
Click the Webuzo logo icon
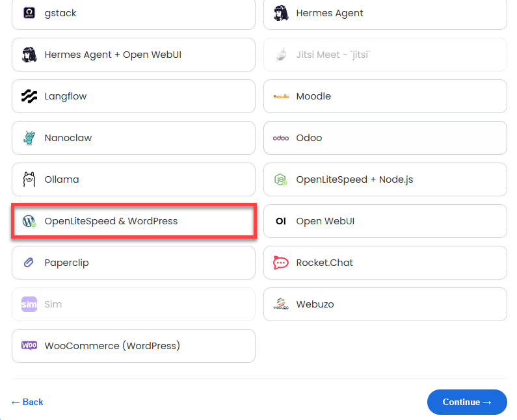click(x=281, y=304)
